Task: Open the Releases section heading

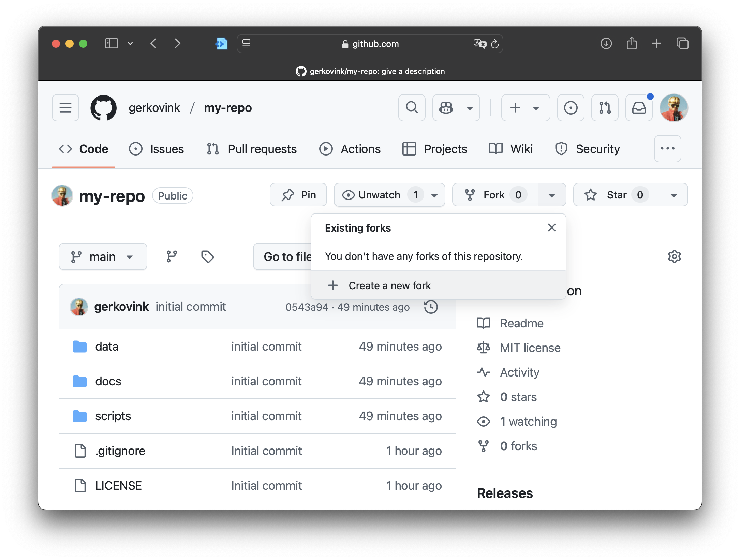Action: tap(505, 493)
